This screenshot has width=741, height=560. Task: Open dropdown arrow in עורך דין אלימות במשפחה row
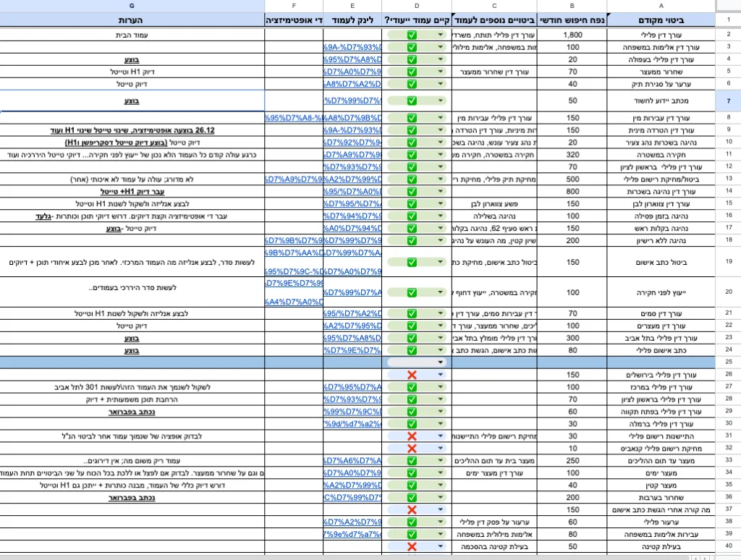pos(441,47)
